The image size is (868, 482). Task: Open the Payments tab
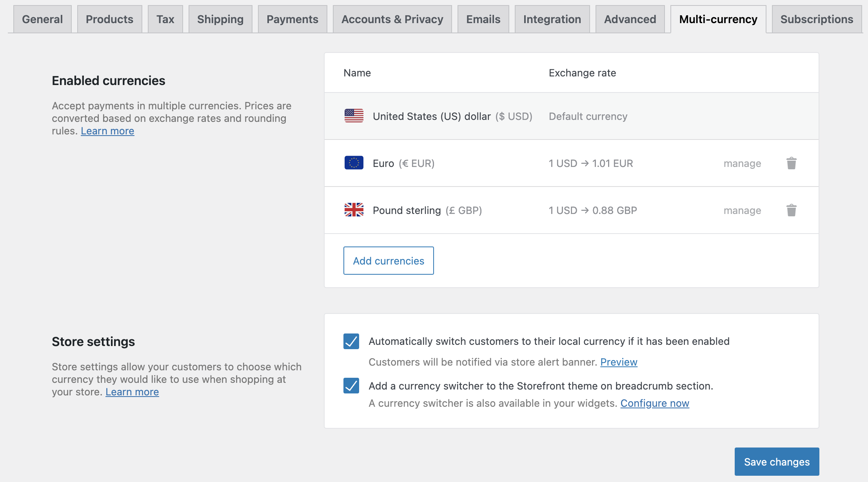pos(292,19)
